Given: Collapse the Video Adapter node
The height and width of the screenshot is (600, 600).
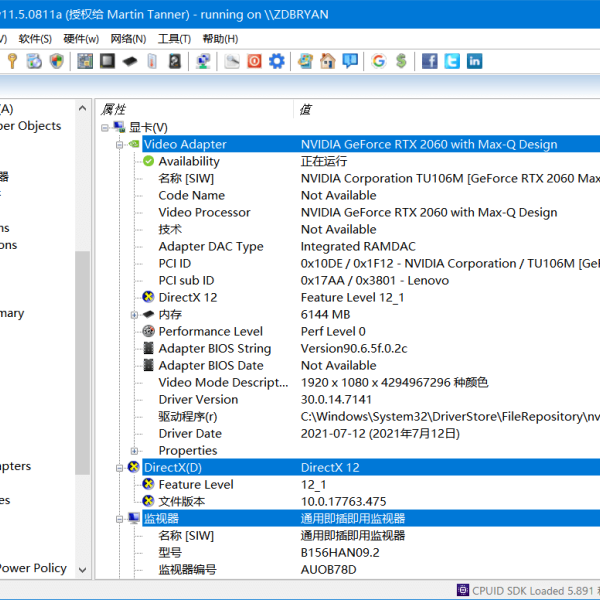Looking at the screenshot, I should (119, 145).
